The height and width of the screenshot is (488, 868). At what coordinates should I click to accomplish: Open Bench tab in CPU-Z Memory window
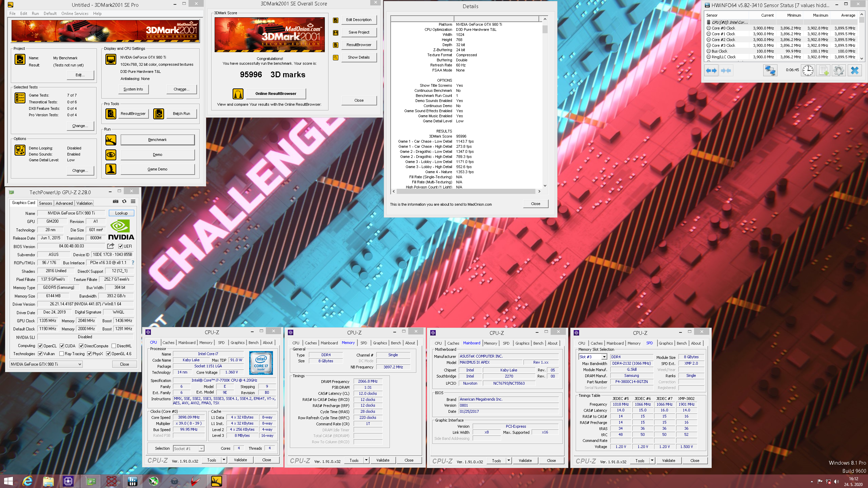click(396, 343)
